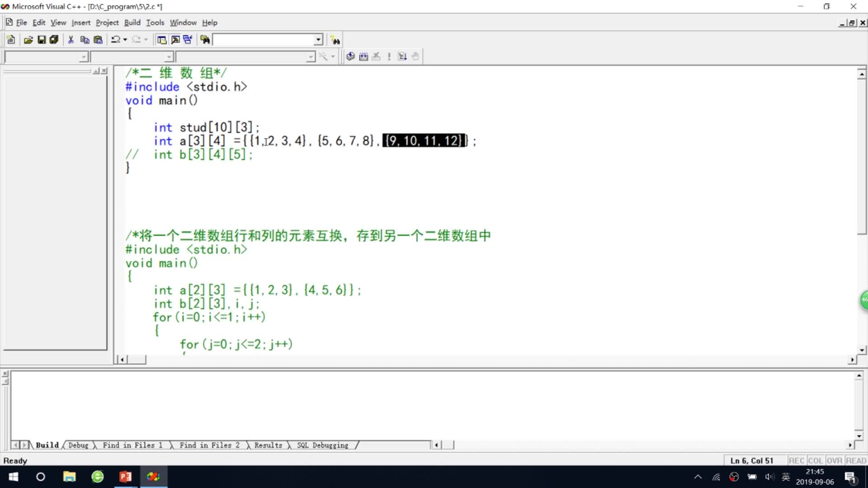This screenshot has width=868, height=488.
Task: Open File Explorer from the taskbar
Action: pyautogui.click(x=69, y=477)
